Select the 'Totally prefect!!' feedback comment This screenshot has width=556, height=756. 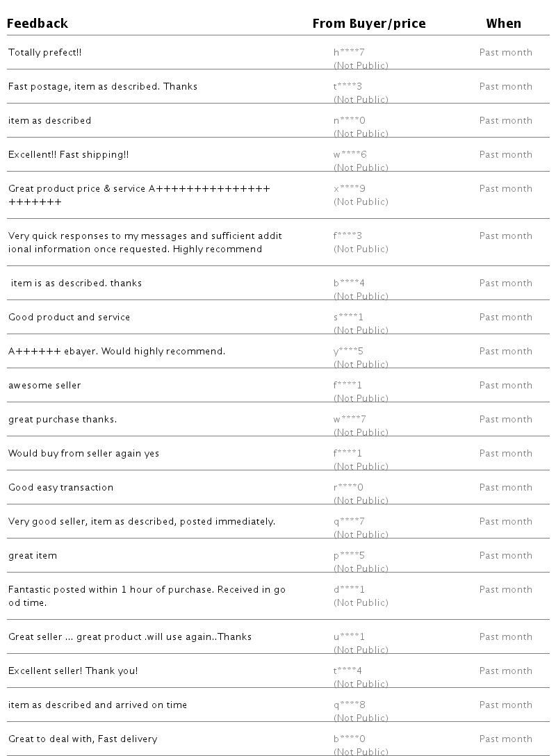click(x=45, y=52)
